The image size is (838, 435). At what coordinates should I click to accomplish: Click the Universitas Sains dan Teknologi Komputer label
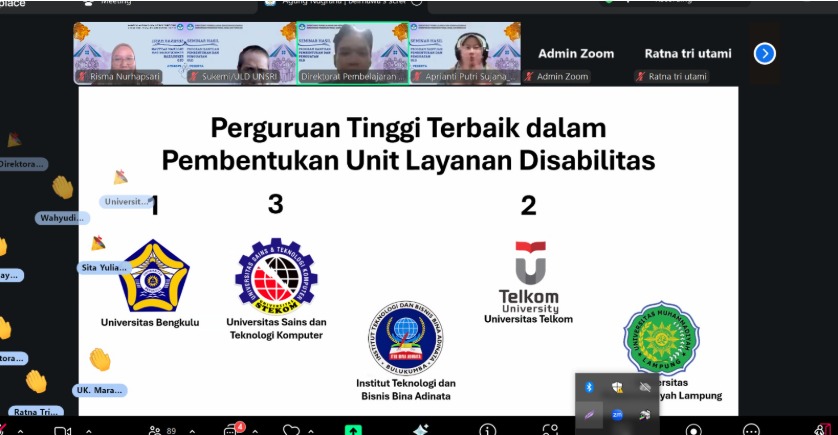(276, 329)
